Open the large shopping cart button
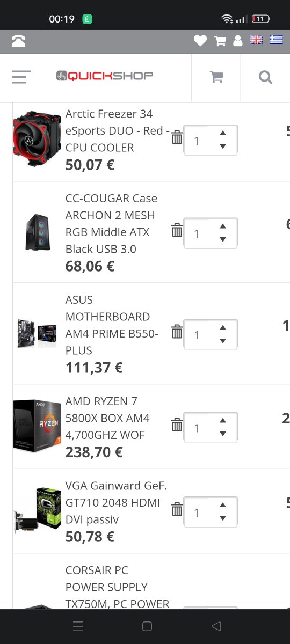The image size is (290, 644). (x=216, y=77)
